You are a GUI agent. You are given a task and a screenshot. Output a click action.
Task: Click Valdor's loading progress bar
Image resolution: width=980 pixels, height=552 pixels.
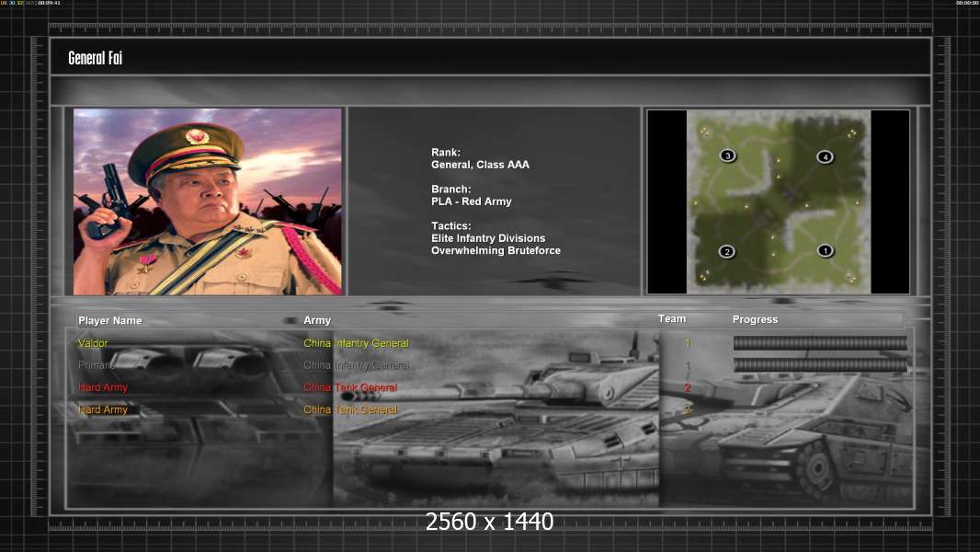coord(820,343)
